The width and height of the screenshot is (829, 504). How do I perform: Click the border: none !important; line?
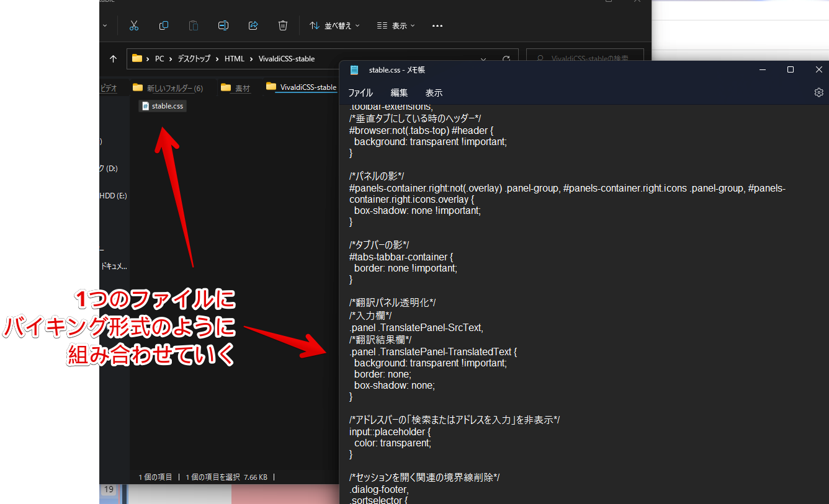(405, 268)
